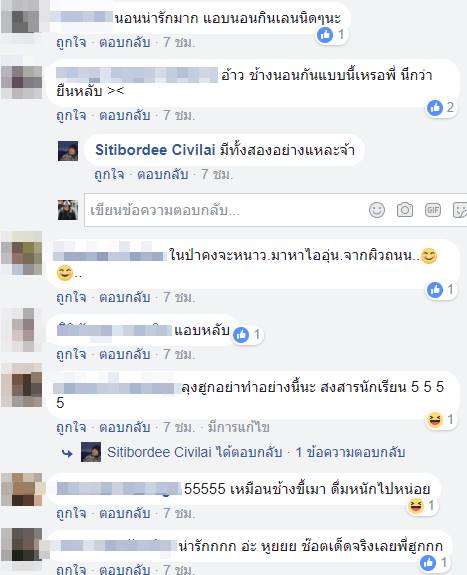
Task: View laughing reaction on นักเรียน comment
Action: (x=441, y=419)
